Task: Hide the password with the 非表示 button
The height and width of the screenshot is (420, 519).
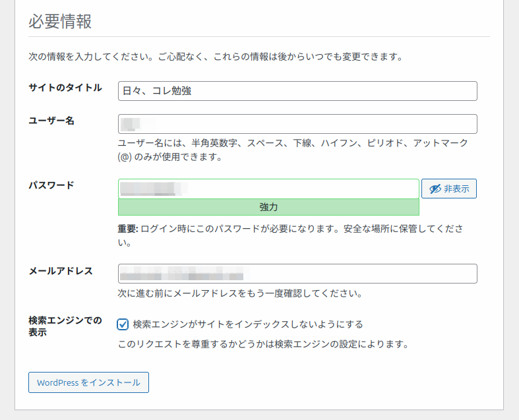Action: [x=449, y=189]
